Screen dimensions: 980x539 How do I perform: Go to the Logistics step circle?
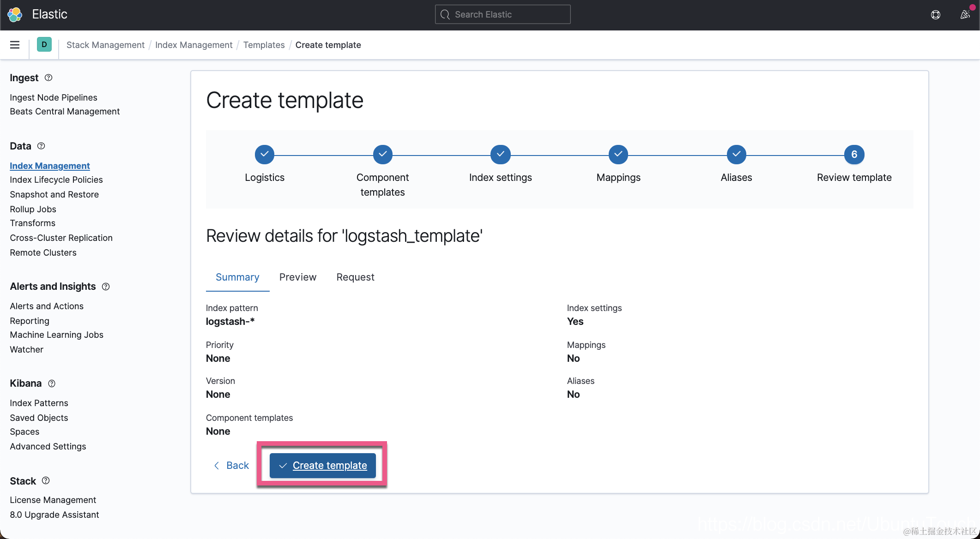tap(265, 155)
